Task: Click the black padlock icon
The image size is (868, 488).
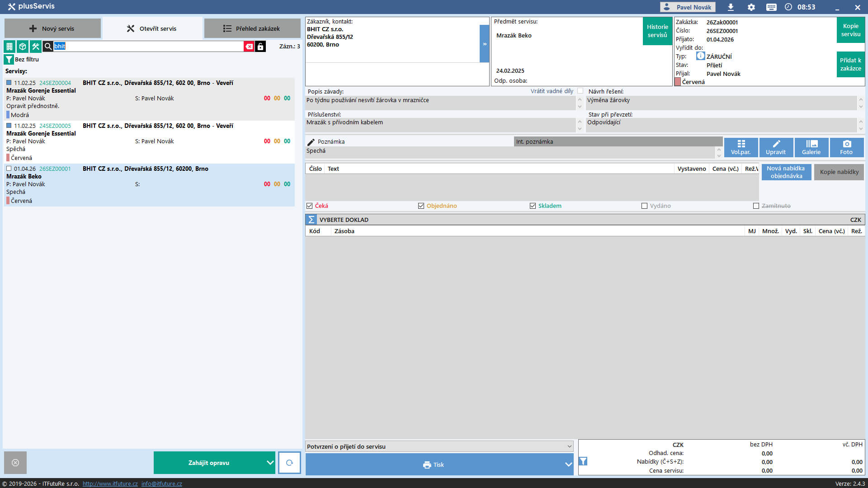Action: [x=260, y=47]
